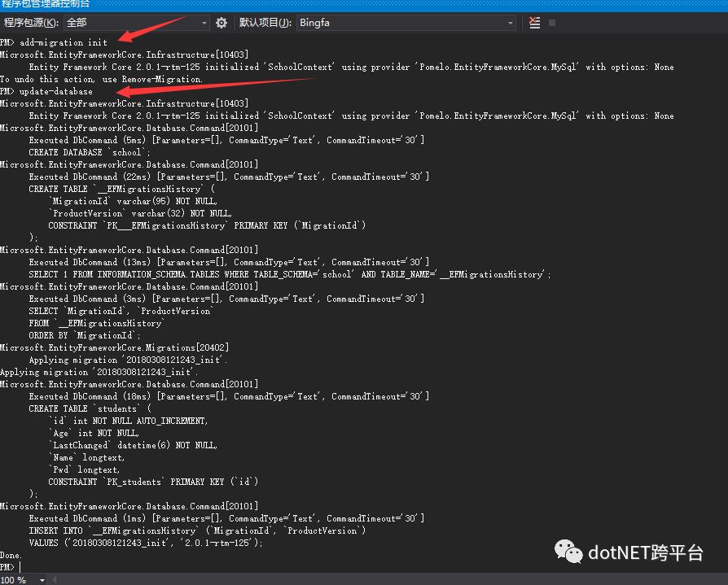The height and width of the screenshot is (585, 728).
Task: Click the '`Age` int NOT NULL,' line
Action: click(x=94, y=434)
